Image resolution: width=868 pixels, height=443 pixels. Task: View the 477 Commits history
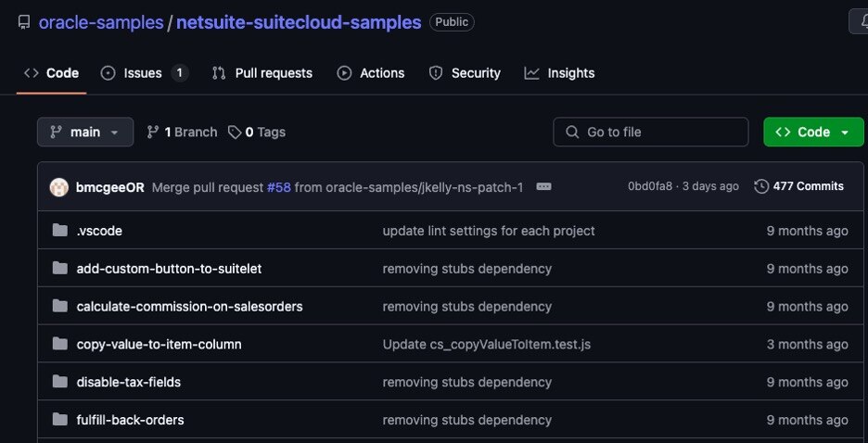[798, 186]
